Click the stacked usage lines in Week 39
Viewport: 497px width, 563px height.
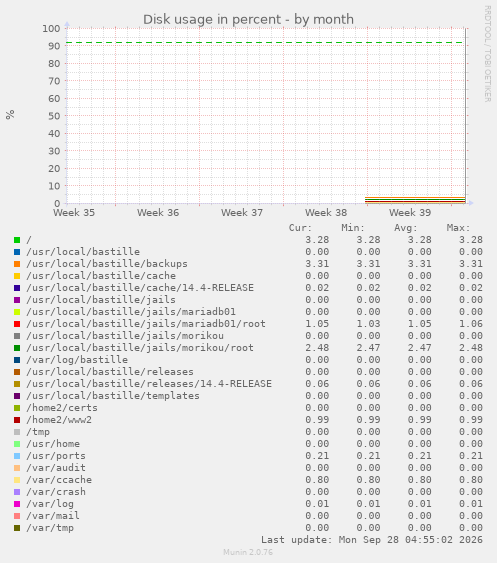click(x=415, y=200)
